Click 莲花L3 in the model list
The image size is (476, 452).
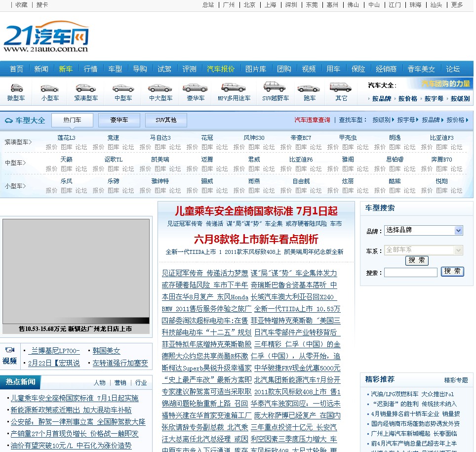click(66, 138)
